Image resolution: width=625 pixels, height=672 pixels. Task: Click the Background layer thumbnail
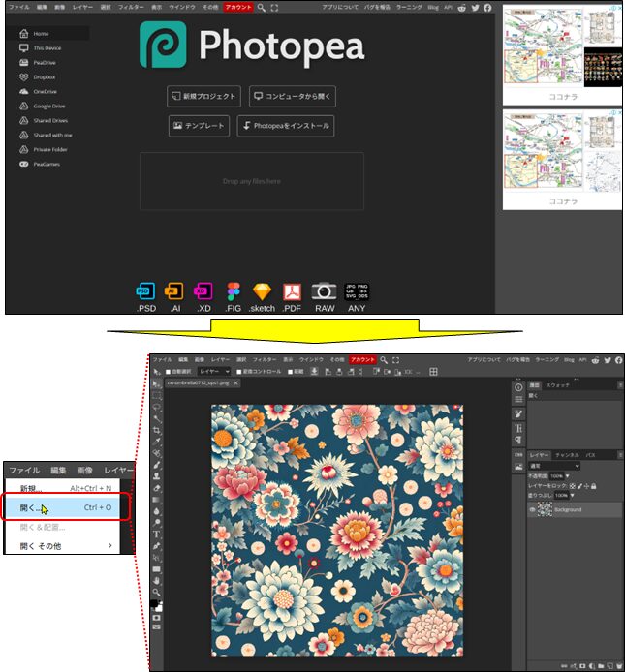[x=545, y=509]
